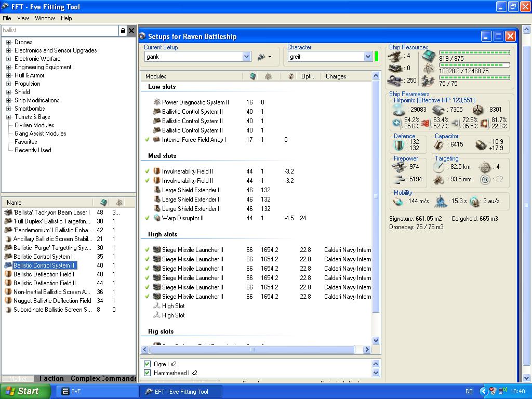532x399 pixels.
Task: Click the capacitor column header icon in Modules table
Action: coord(291,76)
